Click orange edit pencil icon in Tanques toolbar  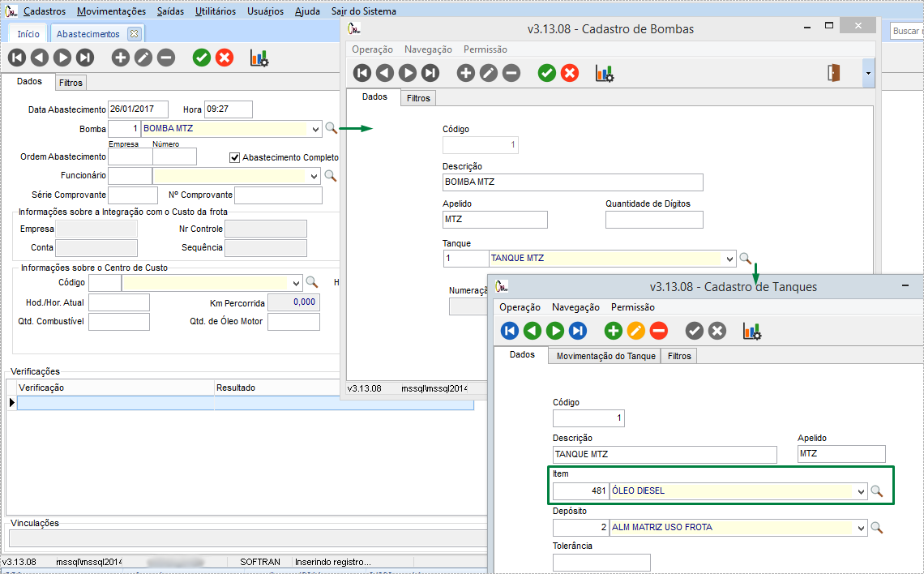pyautogui.click(x=636, y=330)
